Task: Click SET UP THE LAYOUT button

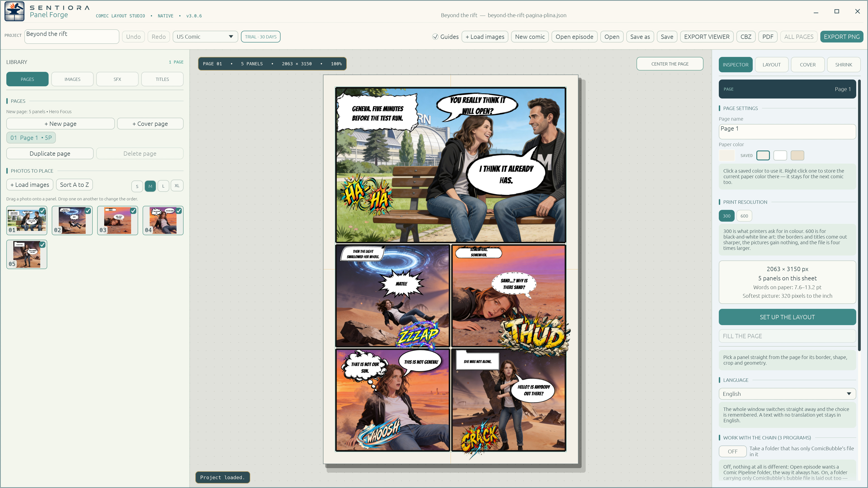Action: [x=787, y=317]
